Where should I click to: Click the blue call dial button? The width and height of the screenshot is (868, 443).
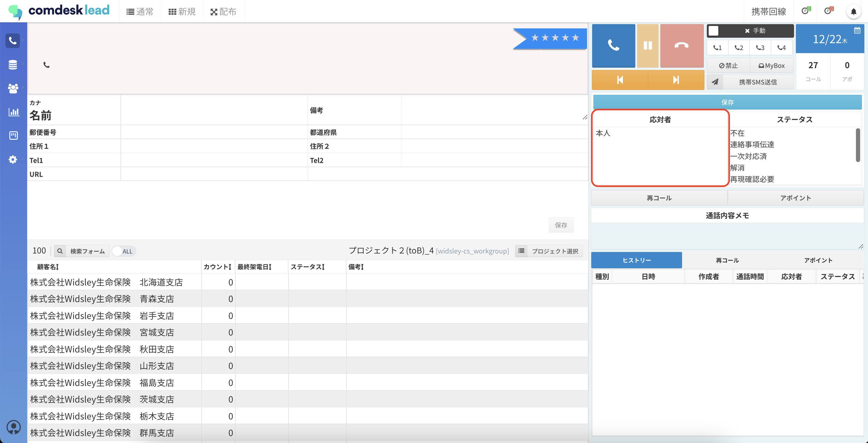[613, 46]
